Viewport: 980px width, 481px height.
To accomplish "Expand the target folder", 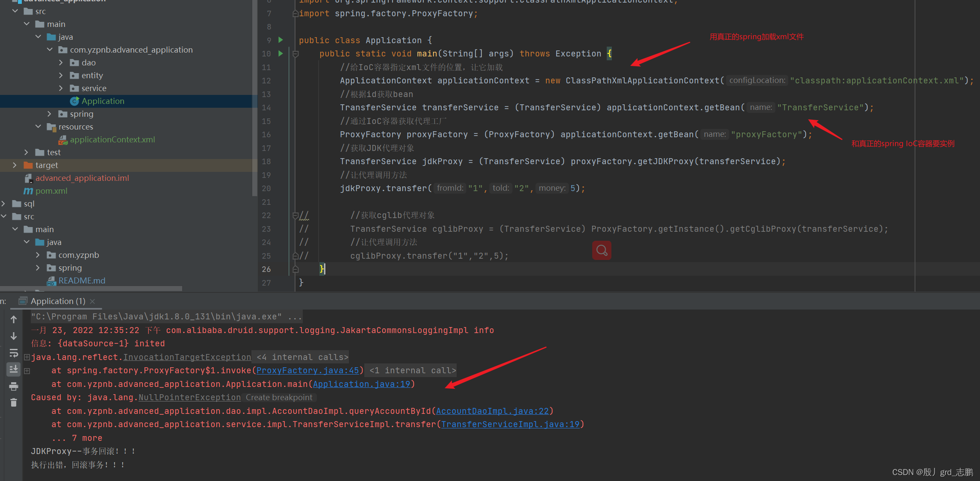I will pyautogui.click(x=15, y=165).
